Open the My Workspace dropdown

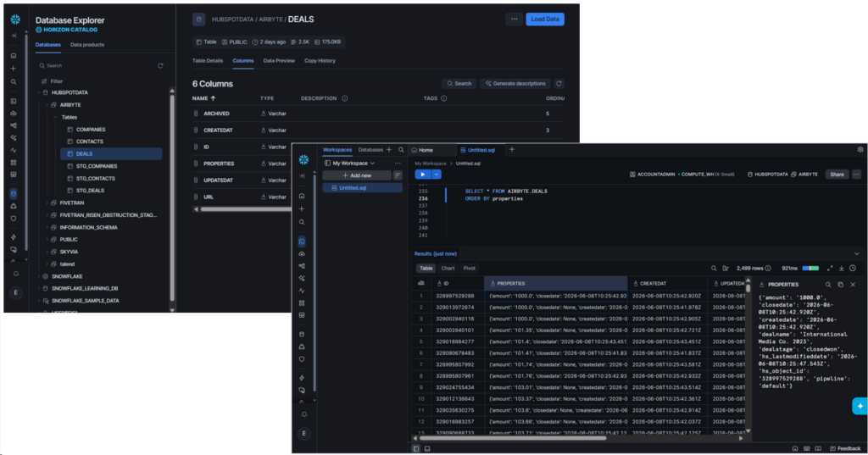[350, 164]
